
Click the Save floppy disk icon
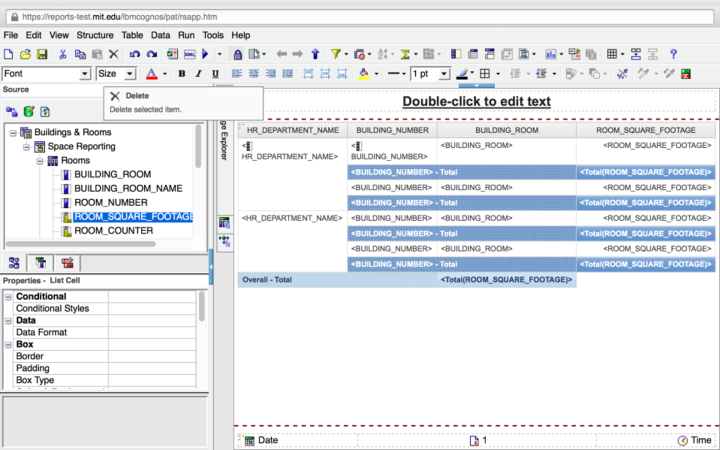pyautogui.click(x=43, y=54)
